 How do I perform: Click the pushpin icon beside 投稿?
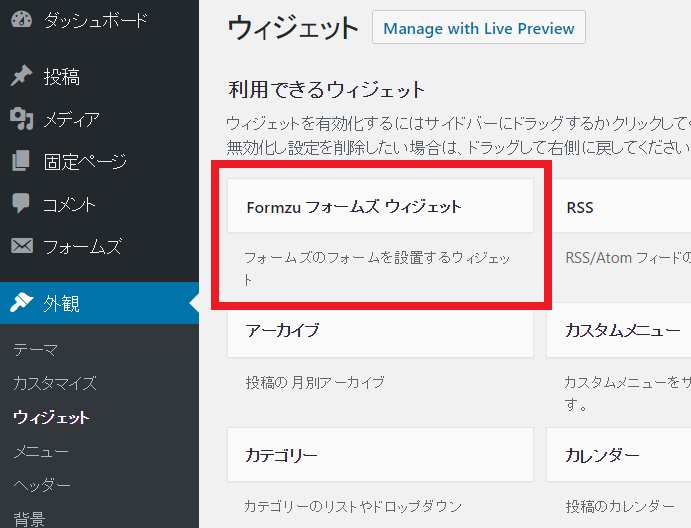coord(21,76)
